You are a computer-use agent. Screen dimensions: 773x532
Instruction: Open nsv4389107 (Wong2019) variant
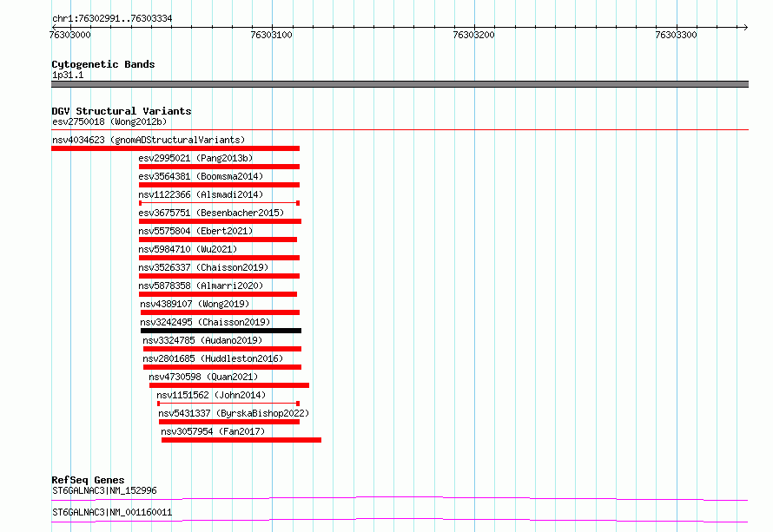point(195,304)
